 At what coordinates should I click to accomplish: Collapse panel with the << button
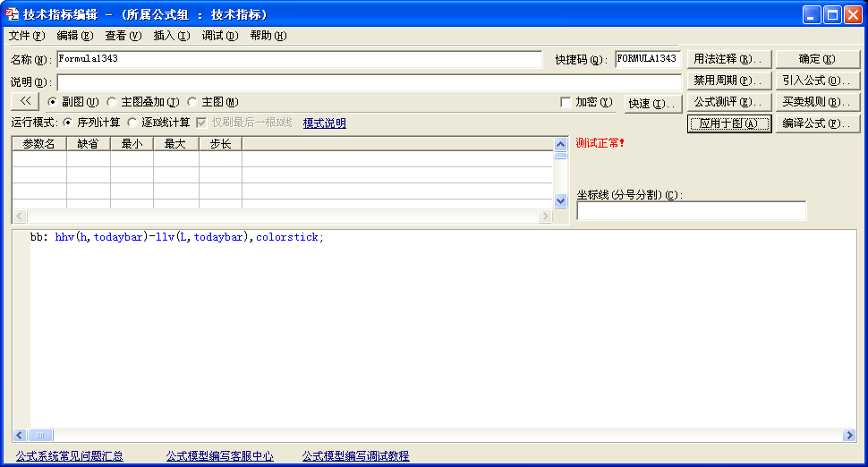point(25,102)
